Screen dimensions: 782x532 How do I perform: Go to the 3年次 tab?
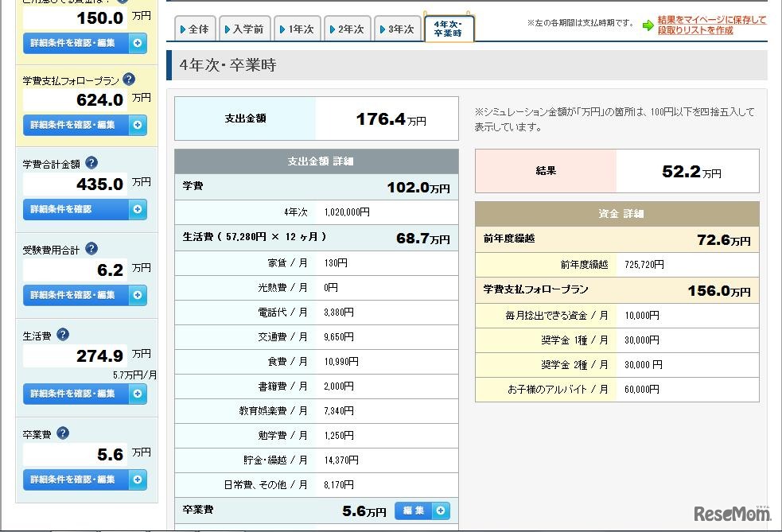[396, 29]
